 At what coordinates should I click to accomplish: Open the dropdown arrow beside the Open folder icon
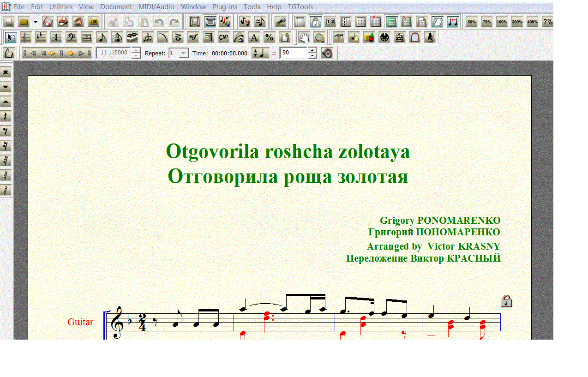point(36,22)
